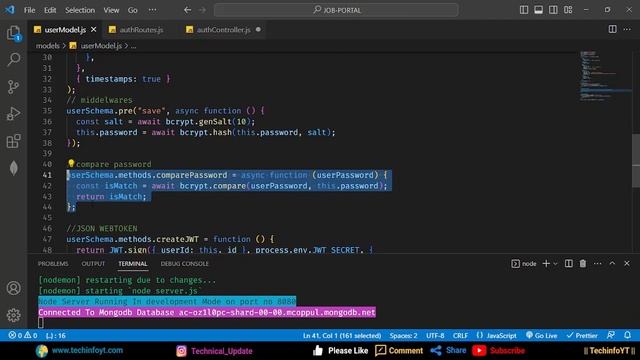
Task: Click the breadcrumb ellipsis symbol segment
Action: pyautogui.click(x=133, y=46)
